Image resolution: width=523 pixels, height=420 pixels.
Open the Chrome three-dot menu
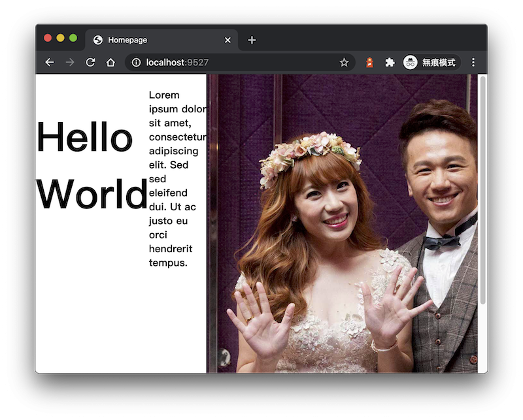click(473, 63)
